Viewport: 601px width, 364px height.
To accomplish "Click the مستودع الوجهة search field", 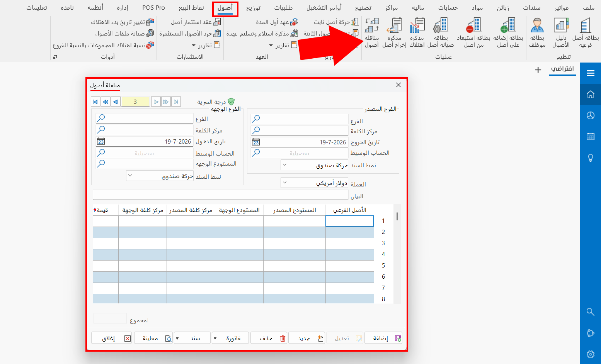I will click(145, 164).
